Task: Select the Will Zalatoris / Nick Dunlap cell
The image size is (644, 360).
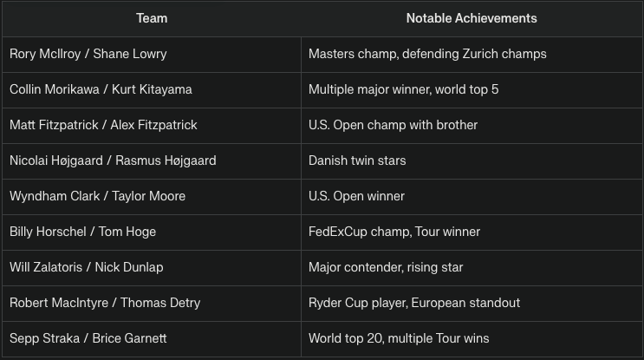Action: coord(152,267)
